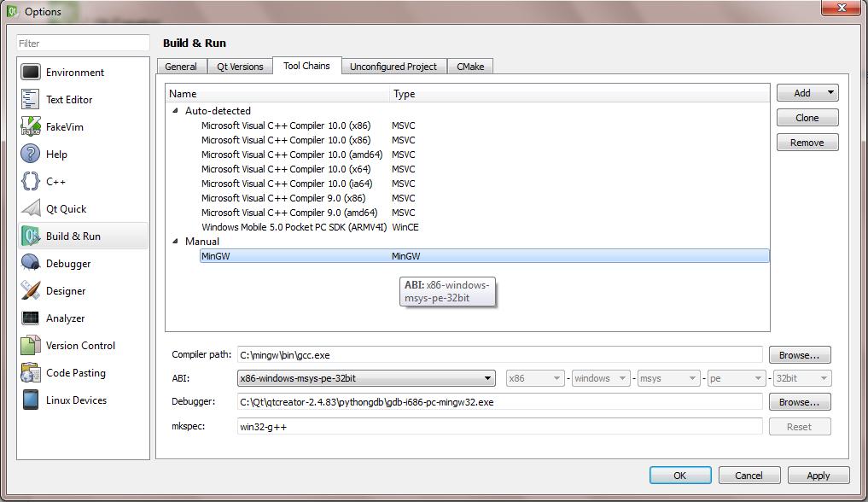868x502 pixels.
Task: Click the Environment label in sidebar
Action: tap(75, 73)
